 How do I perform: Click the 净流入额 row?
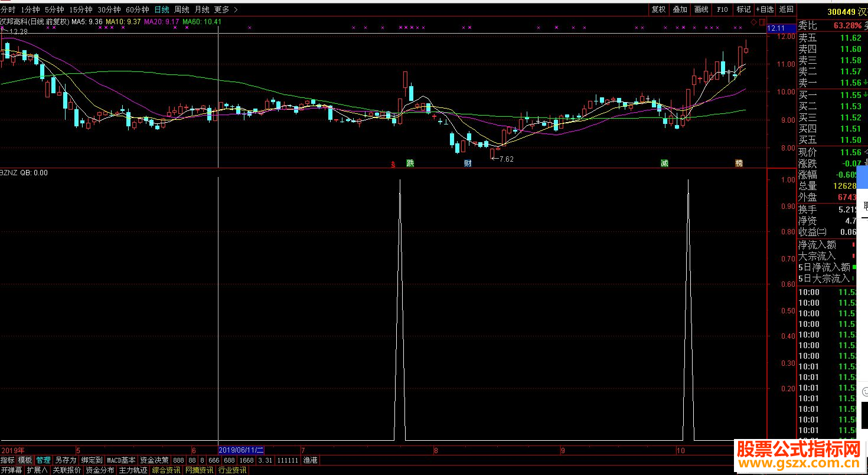click(827, 245)
